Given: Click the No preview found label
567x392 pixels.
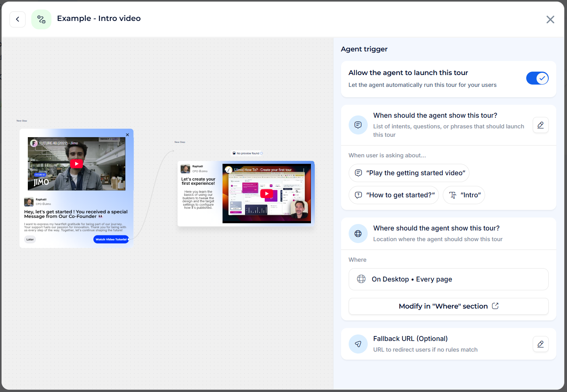Looking at the screenshot, I should 248,154.
